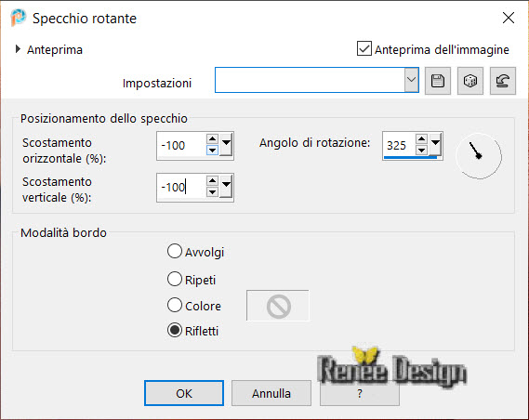529x420 pixels.
Task: Click the Annulla cancel button
Action: point(271,393)
